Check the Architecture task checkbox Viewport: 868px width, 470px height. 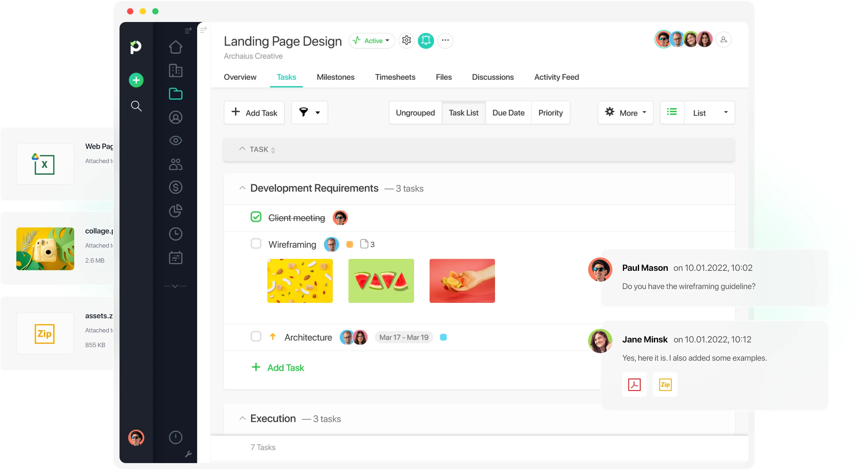pyautogui.click(x=256, y=336)
